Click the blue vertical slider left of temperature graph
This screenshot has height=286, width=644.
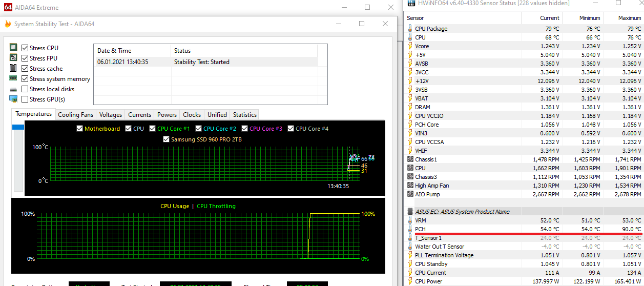point(18,127)
